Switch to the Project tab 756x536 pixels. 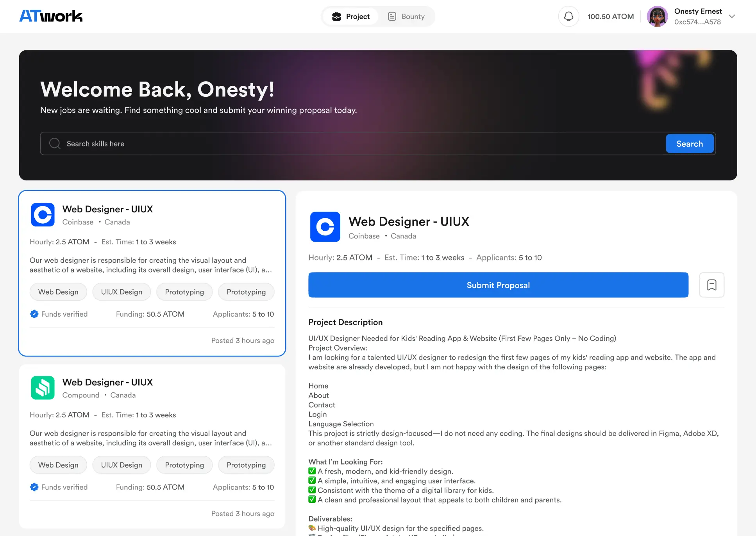(x=350, y=16)
